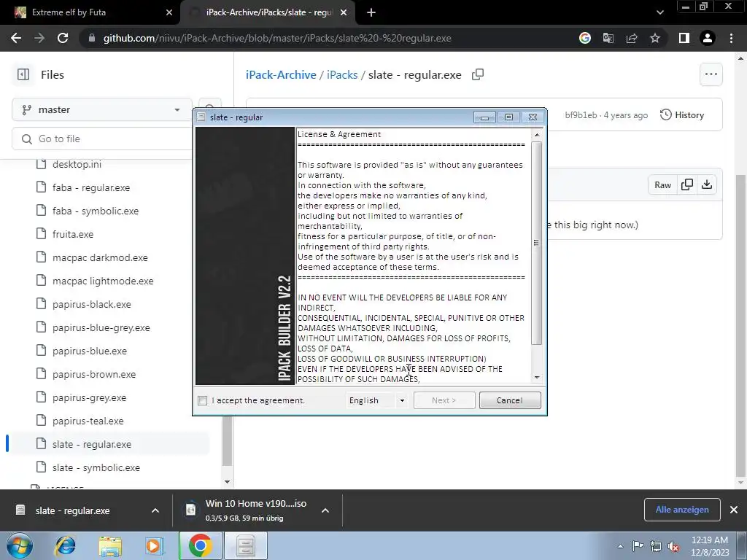This screenshot has height=560, width=747.
Task: Click the browser forward arrow
Action: (x=39, y=38)
